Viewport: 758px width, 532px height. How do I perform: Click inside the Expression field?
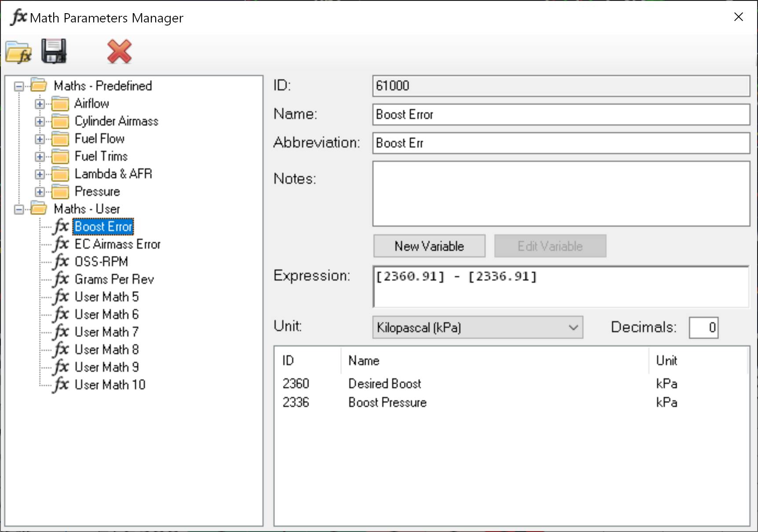(x=561, y=286)
